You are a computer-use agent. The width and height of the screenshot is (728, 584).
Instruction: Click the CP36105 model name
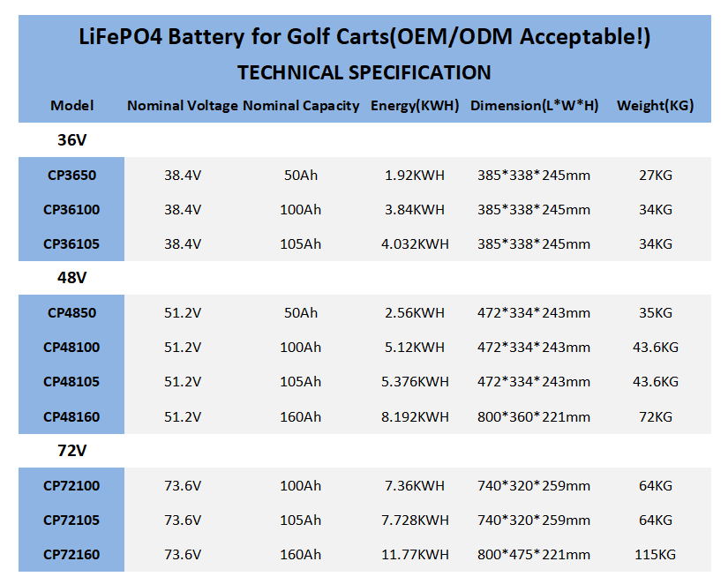[x=71, y=244]
